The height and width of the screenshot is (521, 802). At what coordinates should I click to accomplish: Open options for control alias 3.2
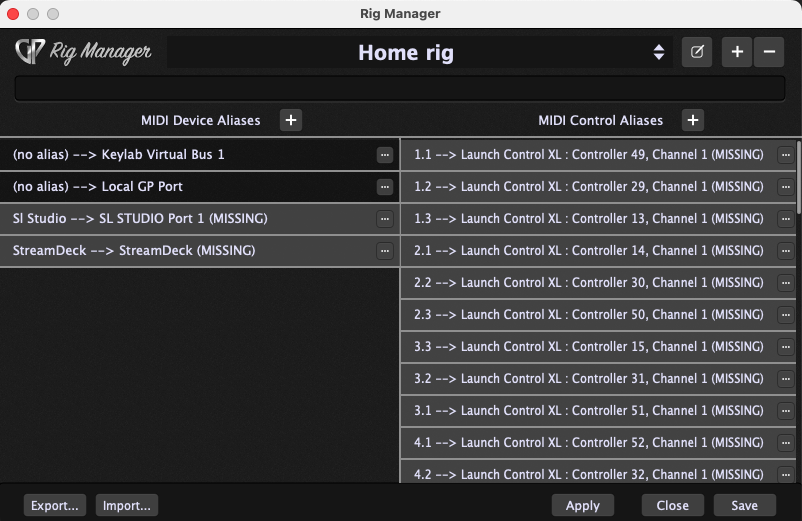786,379
